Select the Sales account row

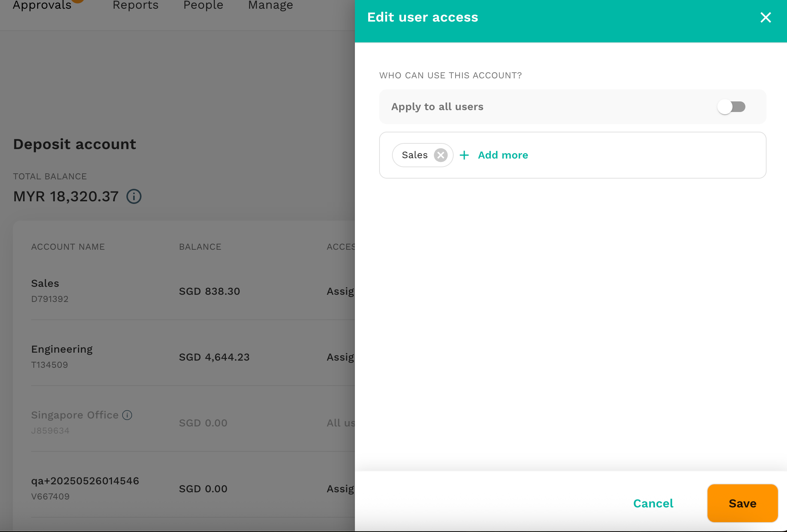[x=151, y=291]
